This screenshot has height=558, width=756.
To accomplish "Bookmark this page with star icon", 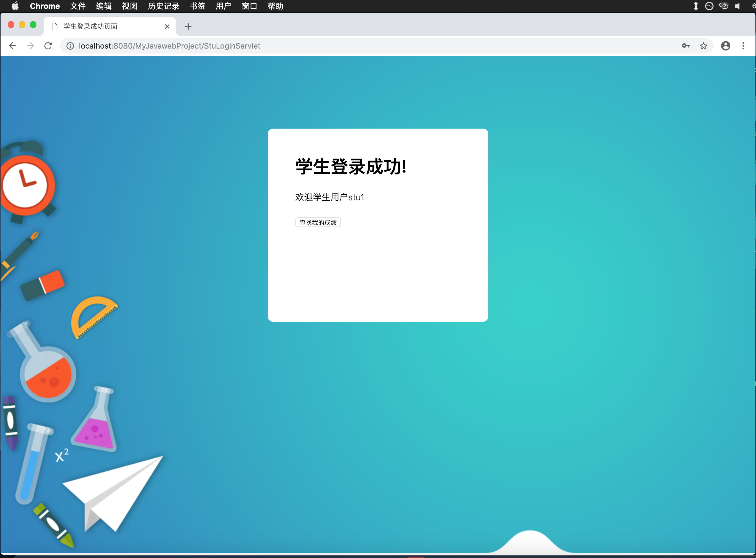I will pyautogui.click(x=703, y=46).
